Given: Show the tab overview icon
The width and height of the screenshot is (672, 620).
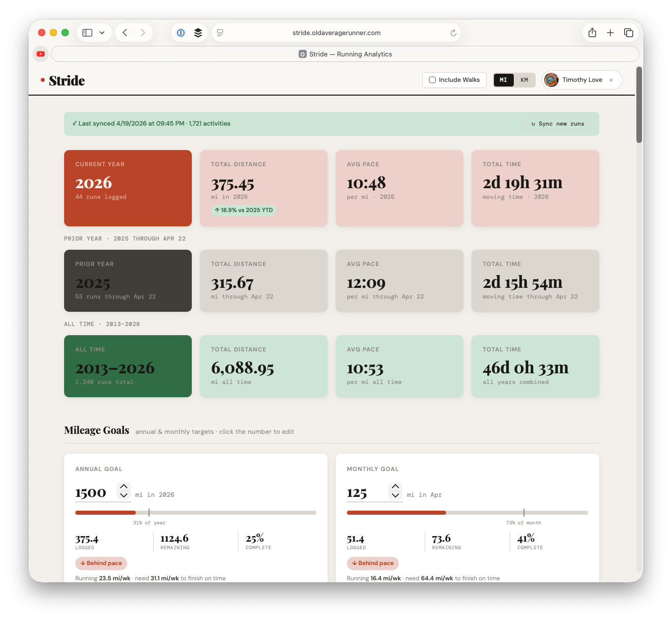Looking at the screenshot, I should click(x=629, y=33).
